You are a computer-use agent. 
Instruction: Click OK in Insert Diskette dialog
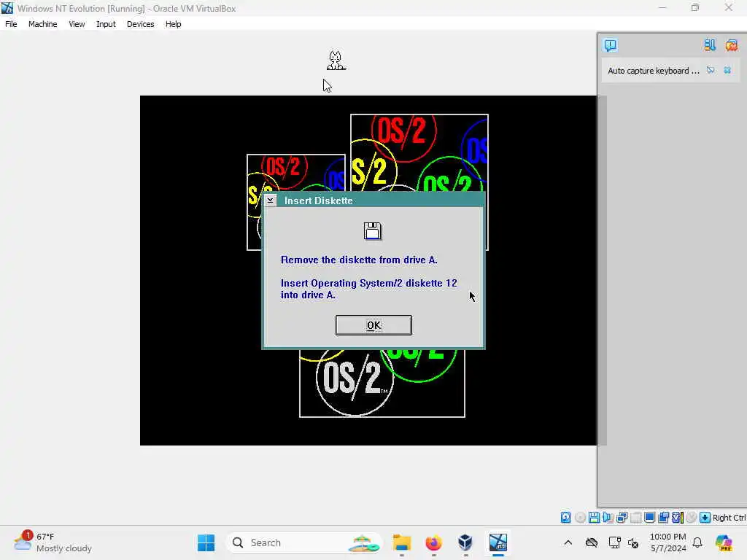click(373, 325)
